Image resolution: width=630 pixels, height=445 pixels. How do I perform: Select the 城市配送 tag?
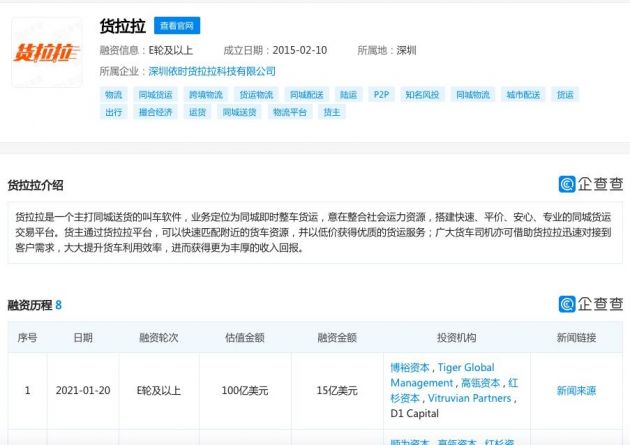point(523,95)
